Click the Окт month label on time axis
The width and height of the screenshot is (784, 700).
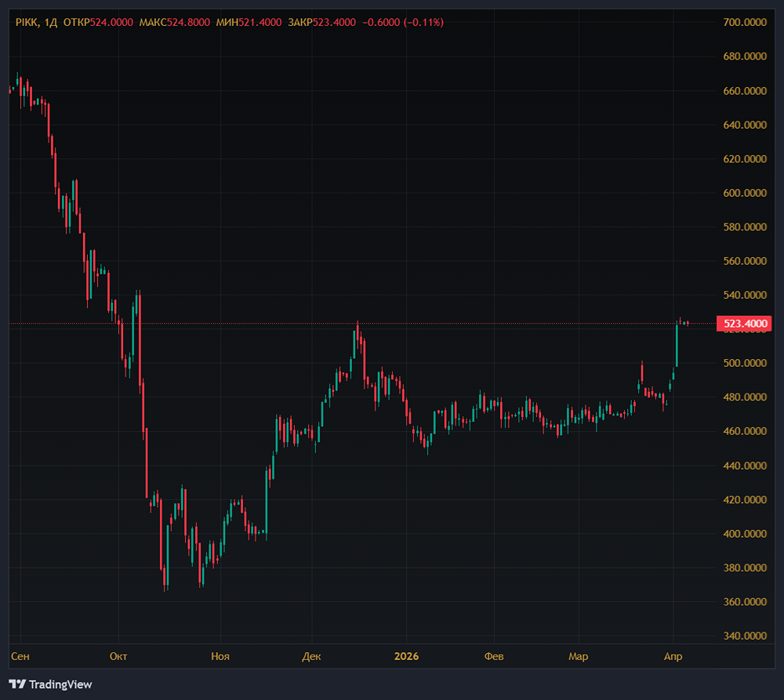point(118,656)
